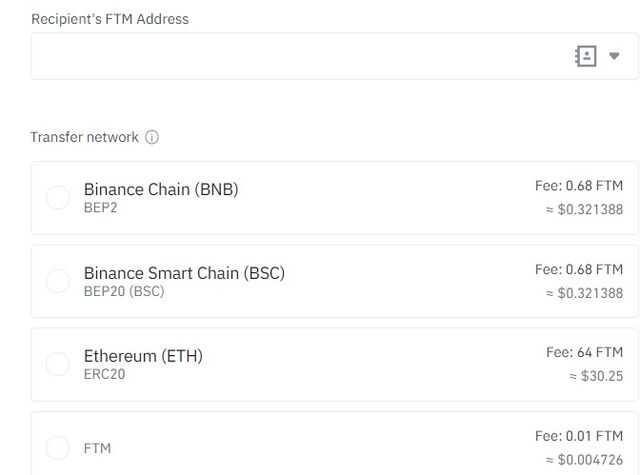This screenshot has width=640, height=475.
Task: Click the BEP2 subtitle text
Action: (x=100, y=208)
